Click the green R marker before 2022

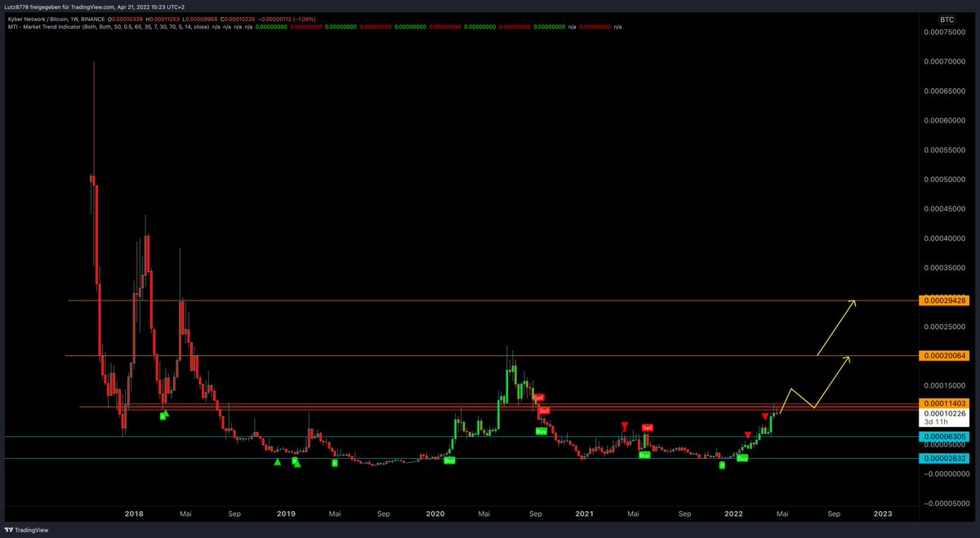click(x=722, y=465)
